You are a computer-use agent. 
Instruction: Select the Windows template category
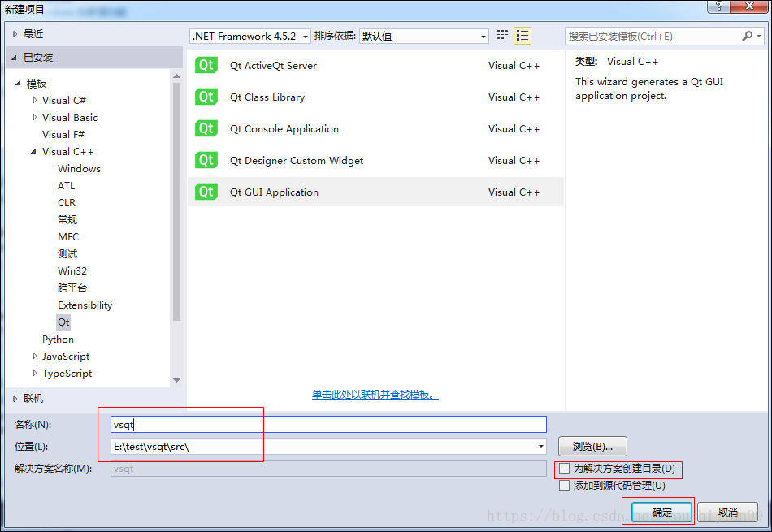(x=80, y=169)
